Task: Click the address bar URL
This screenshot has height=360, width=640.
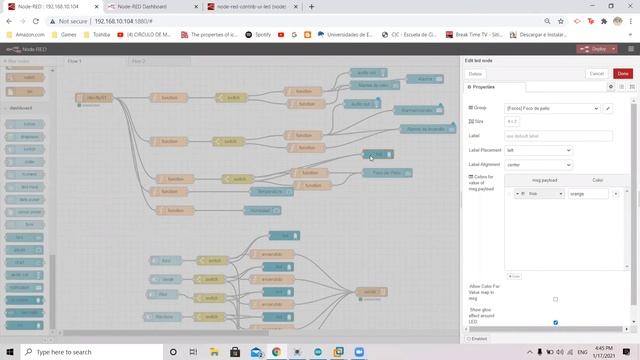Action: [x=123, y=21]
